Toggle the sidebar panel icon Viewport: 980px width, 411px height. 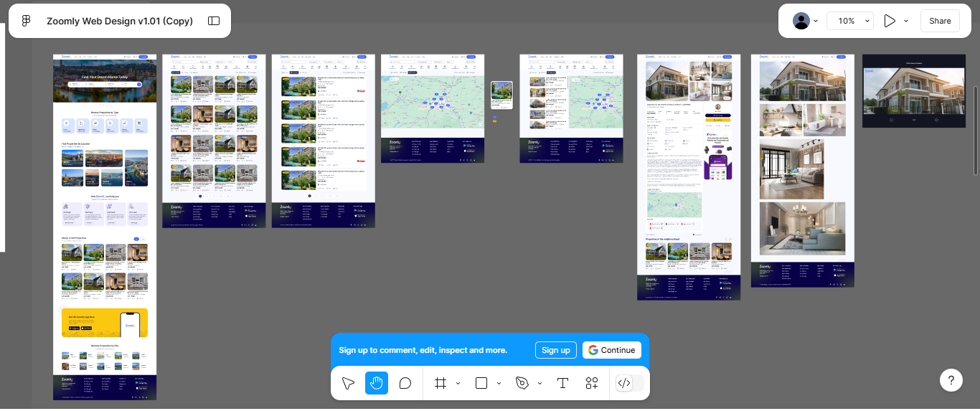pos(214,21)
